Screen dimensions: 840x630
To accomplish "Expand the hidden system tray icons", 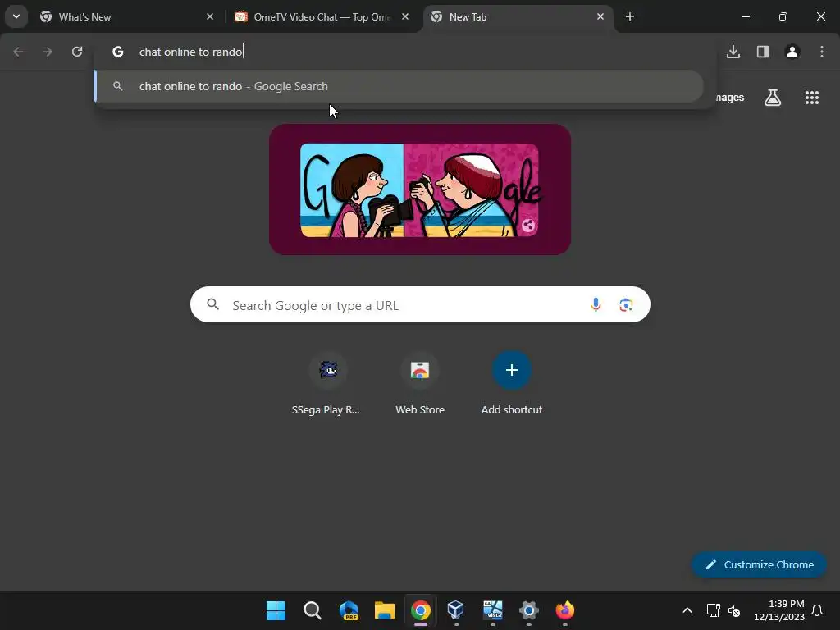I will [687, 610].
